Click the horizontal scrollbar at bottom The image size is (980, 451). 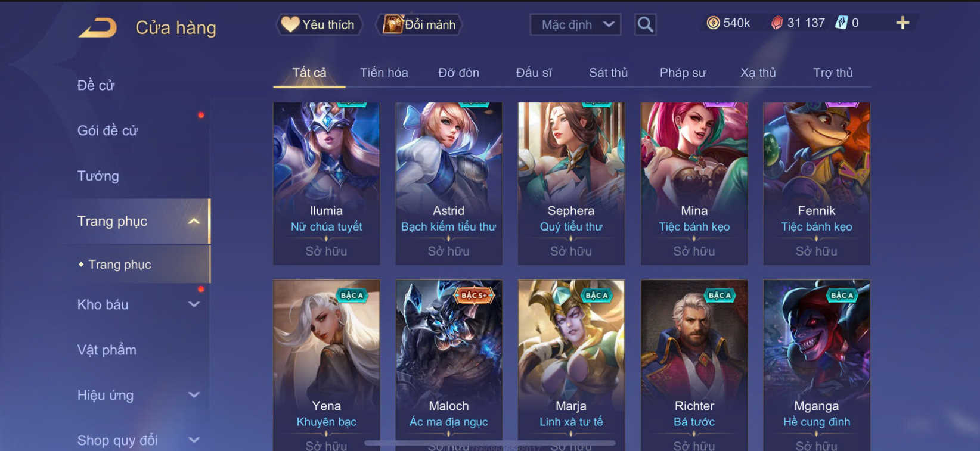(490, 443)
